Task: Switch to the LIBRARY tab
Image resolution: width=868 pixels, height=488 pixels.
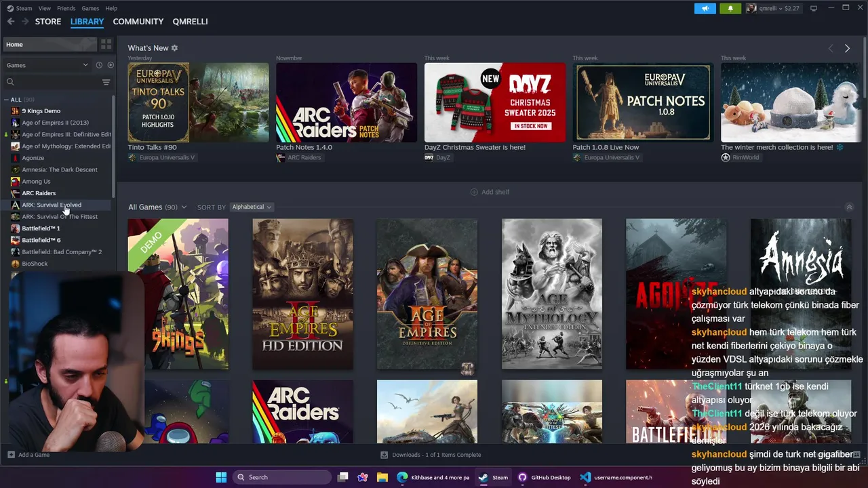Action: (x=87, y=22)
